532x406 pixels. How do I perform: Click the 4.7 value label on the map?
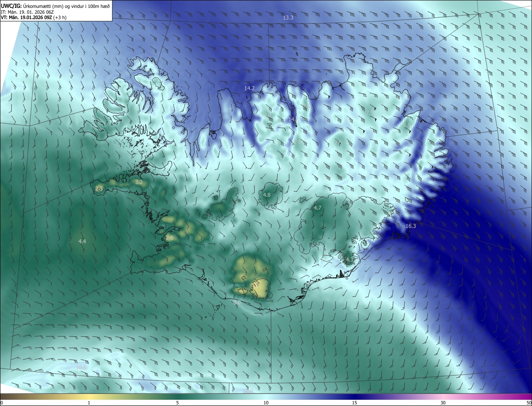click(x=318, y=208)
